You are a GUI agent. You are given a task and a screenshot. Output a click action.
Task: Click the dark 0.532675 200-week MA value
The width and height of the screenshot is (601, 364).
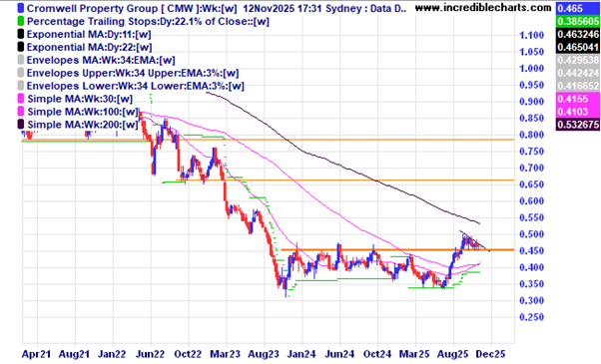(578, 125)
